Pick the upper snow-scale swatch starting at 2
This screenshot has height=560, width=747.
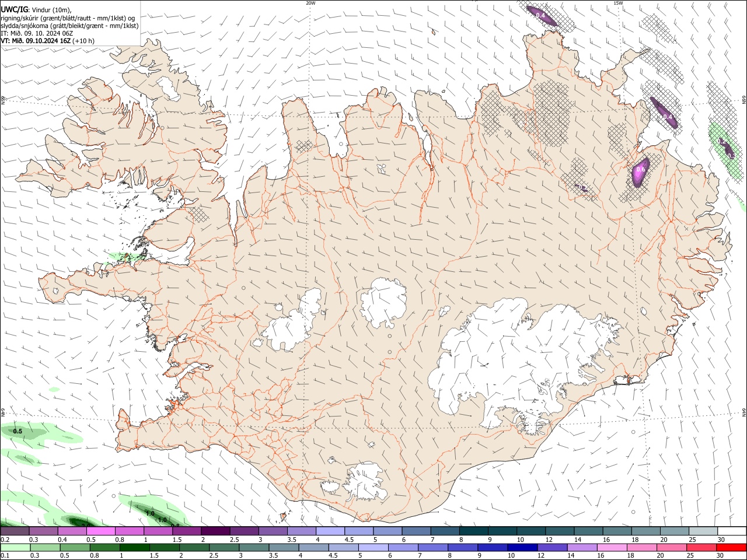215,531
